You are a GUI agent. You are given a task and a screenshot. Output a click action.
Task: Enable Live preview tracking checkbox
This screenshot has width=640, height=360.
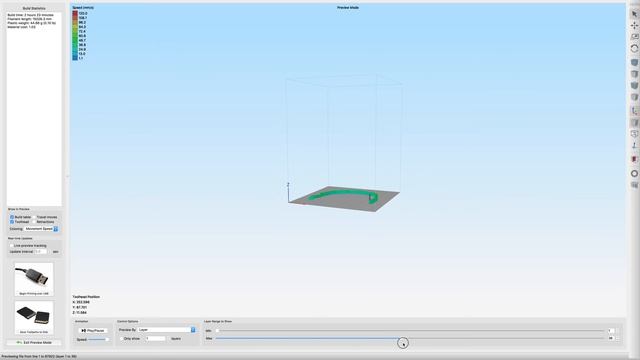point(11,246)
